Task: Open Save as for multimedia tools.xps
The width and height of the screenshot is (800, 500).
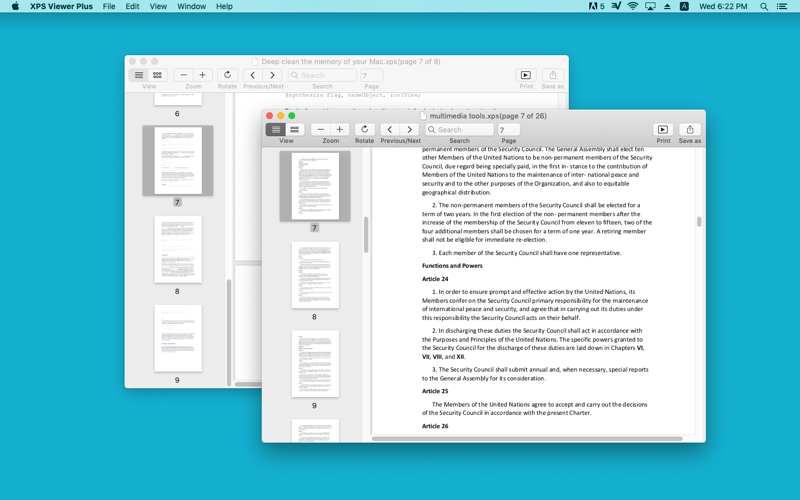Action: [x=690, y=130]
